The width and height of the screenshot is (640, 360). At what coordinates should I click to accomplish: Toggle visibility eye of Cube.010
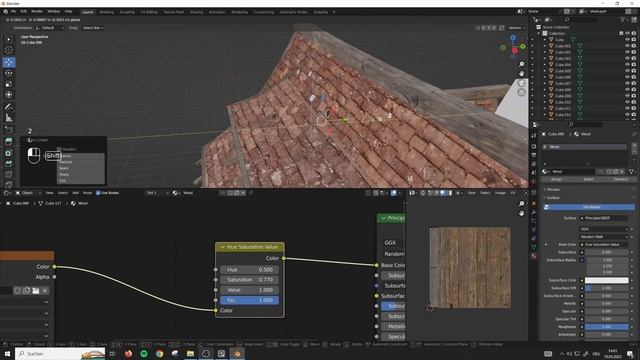click(x=627, y=102)
